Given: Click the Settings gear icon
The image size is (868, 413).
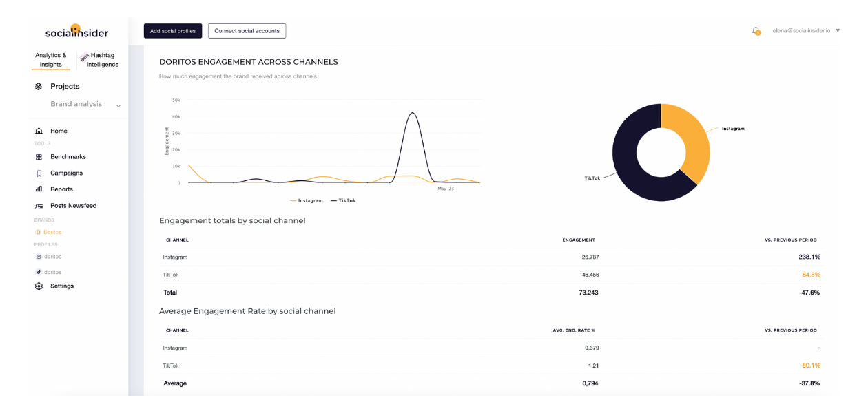Looking at the screenshot, I should tap(39, 286).
